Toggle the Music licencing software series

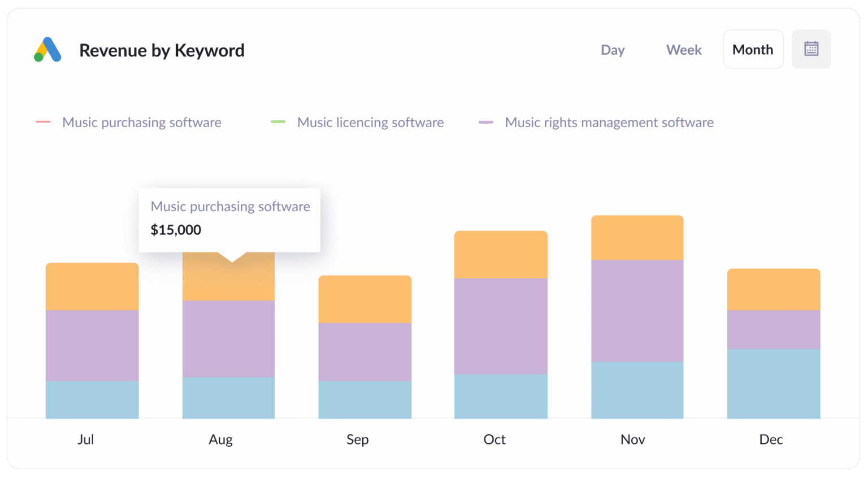tap(370, 122)
